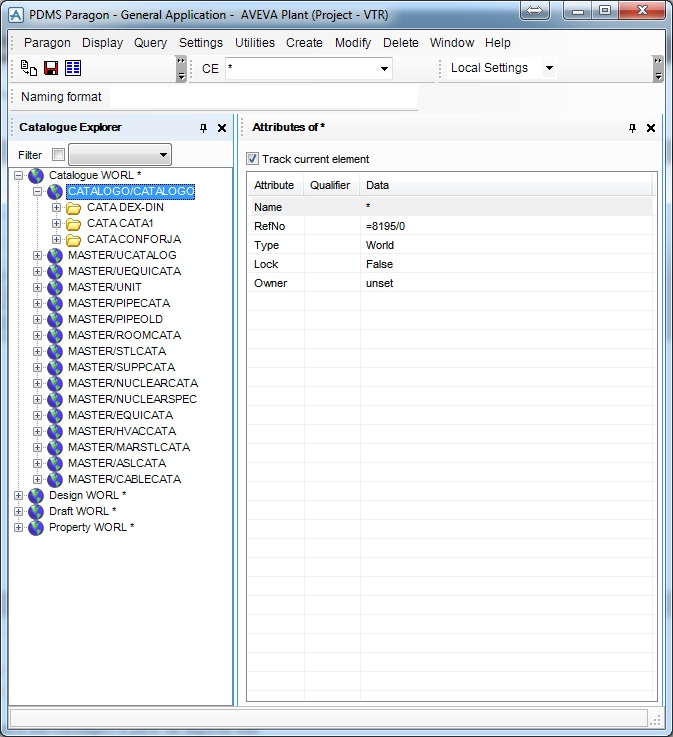Screen dimensions: 673x737
Task: Select MASTER/CABLECATA in the tree
Action: tap(125, 479)
